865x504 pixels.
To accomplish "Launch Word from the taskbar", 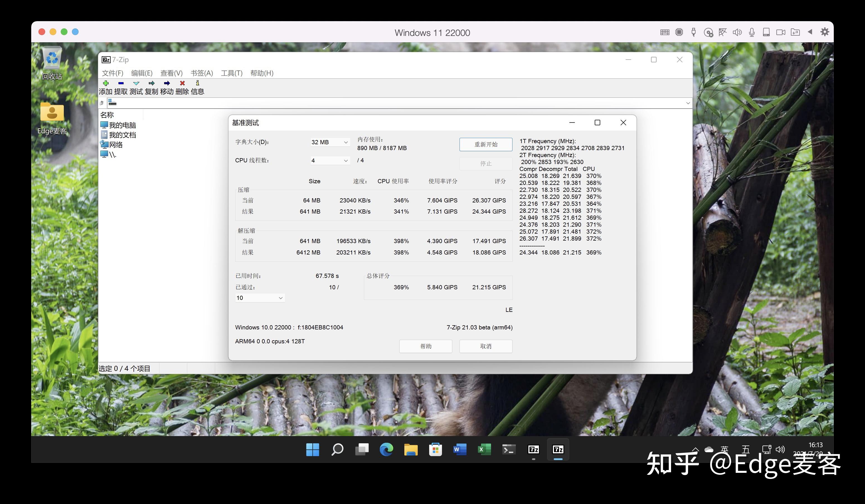I will [460, 449].
